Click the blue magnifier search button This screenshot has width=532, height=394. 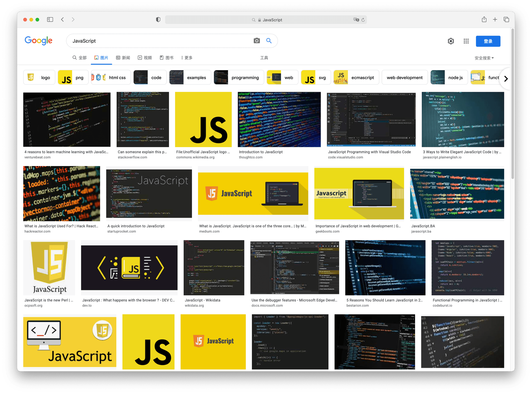[x=269, y=41]
